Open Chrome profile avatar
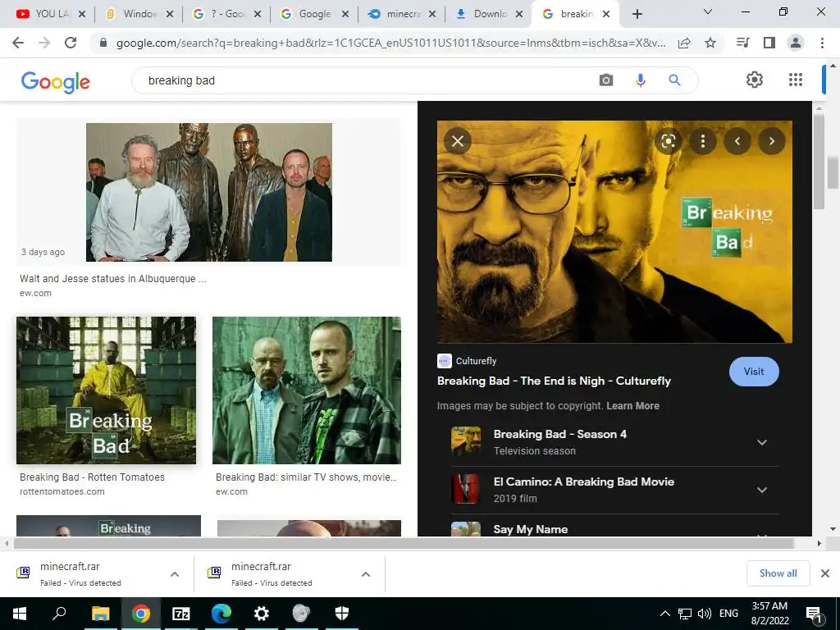The image size is (840, 630). click(796, 43)
